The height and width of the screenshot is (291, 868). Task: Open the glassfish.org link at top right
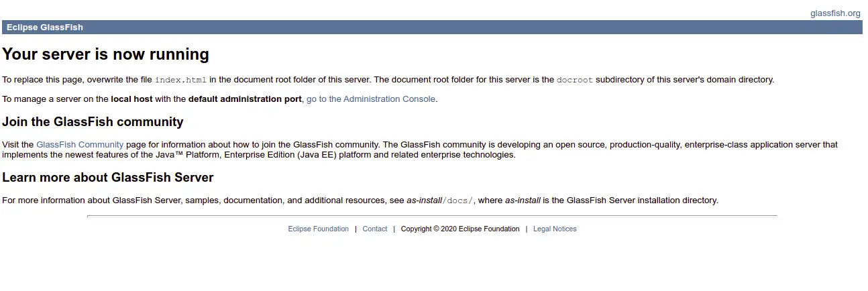pyautogui.click(x=835, y=13)
